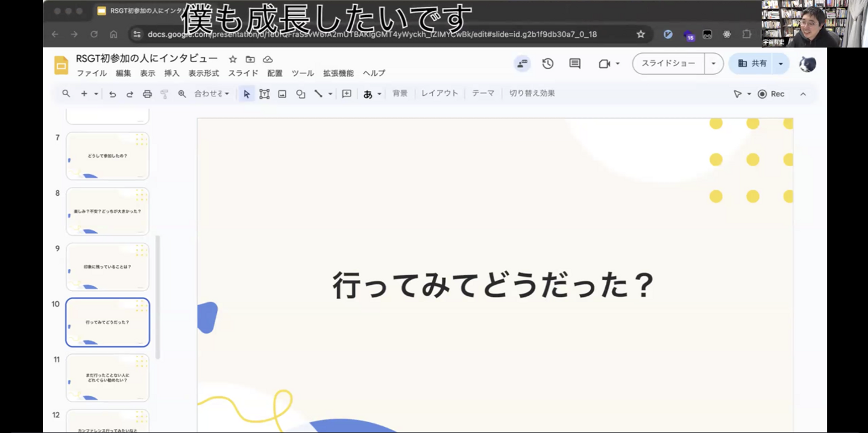The height and width of the screenshot is (433, 868).
Task: Click the move-to-folder icon beside the title
Action: pyautogui.click(x=250, y=59)
